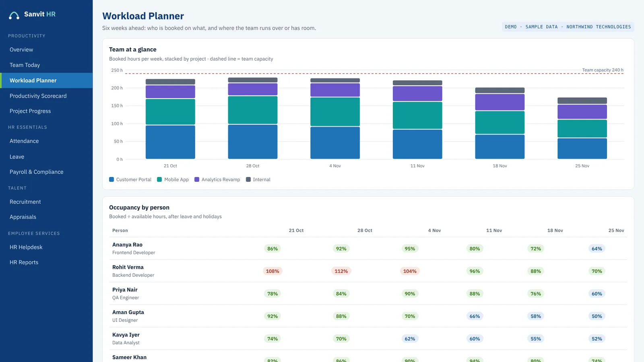This screenshot has width=644, height=362.
Task: Click the Person column header
Action: [120, 230]
